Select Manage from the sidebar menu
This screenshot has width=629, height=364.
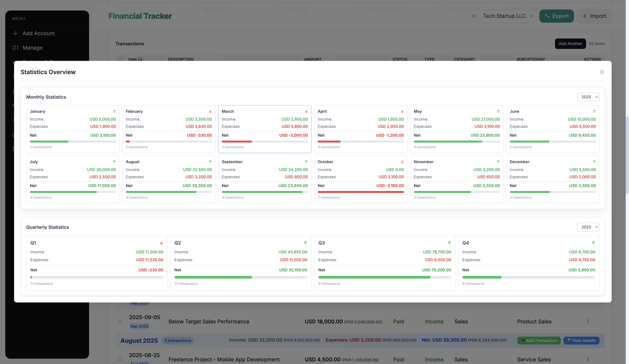(x=32, y=48)
